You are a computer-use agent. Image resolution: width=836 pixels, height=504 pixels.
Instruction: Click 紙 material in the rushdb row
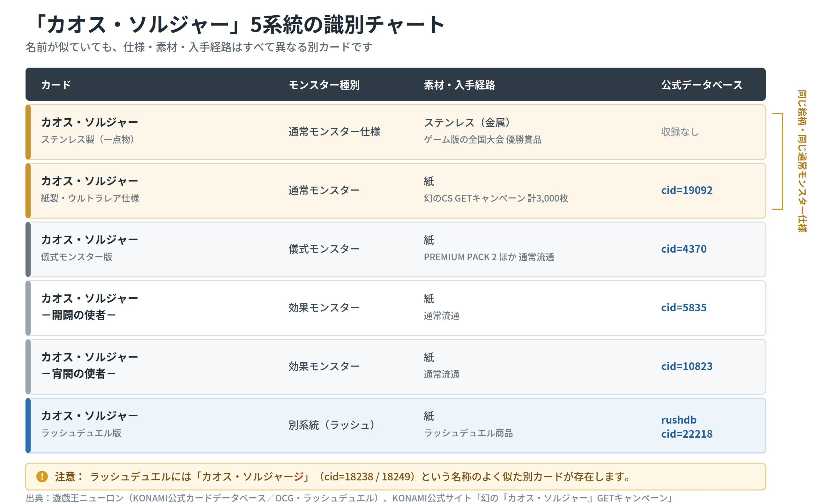point(429,416)
